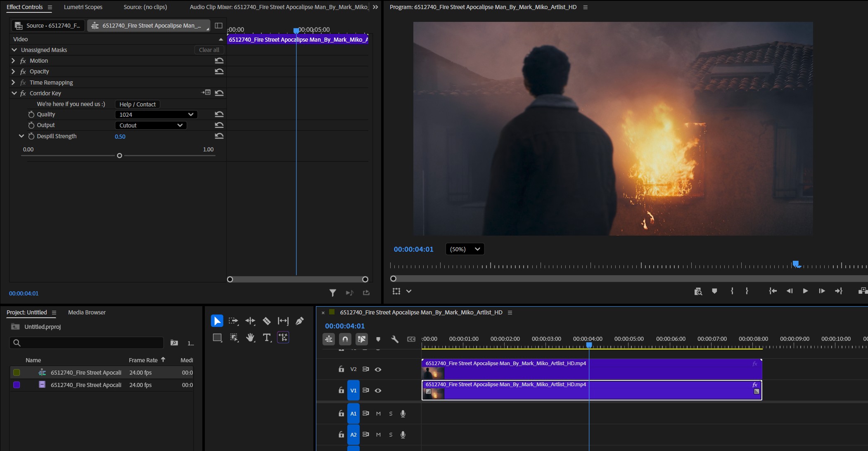This screenshot has width=868, height=451.
Task: Select the Pen tool
Action: point(300,321)
